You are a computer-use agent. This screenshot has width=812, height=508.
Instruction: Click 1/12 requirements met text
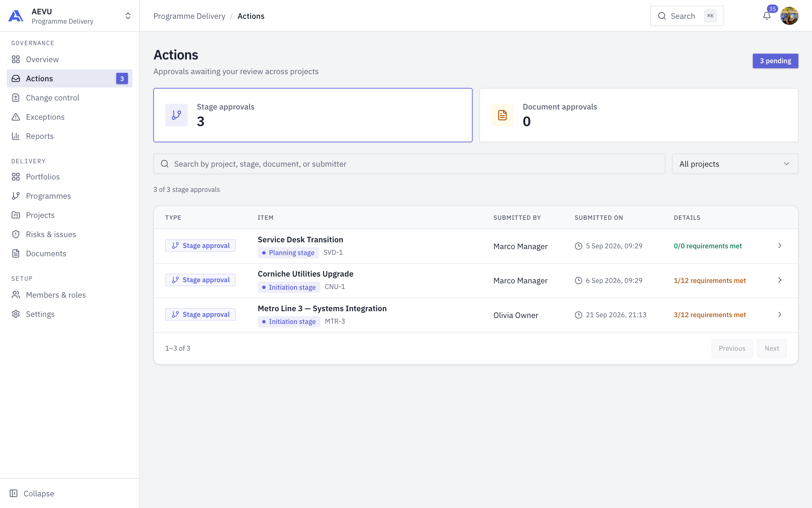click(x=710, y=280)
